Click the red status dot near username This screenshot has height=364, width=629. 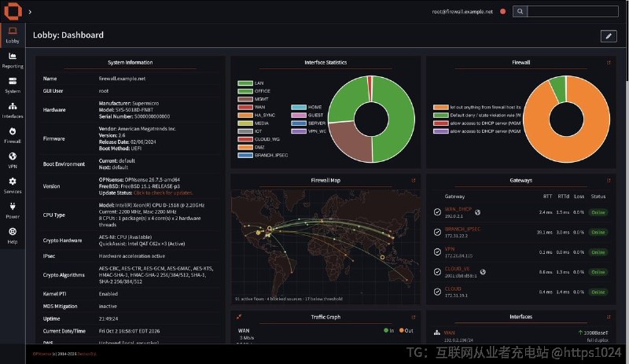coord(502,11)
